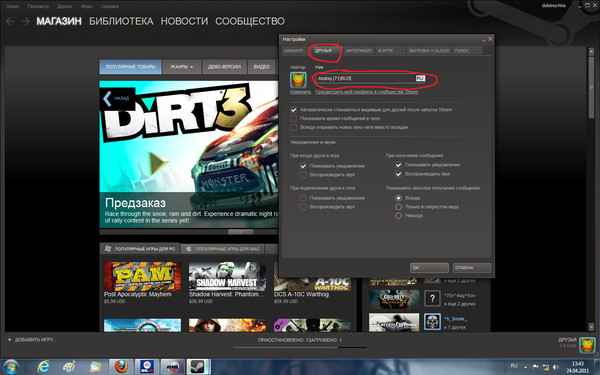Viewport: 600px width, 375px height.
Task: Go back with the left navigation arrow
Action: click(10, 21)
